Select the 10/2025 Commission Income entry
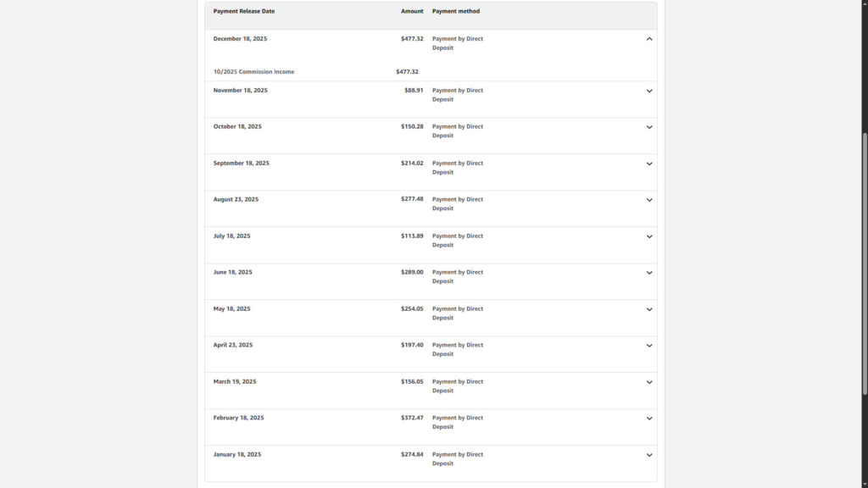868x488 pixels. [254, 72]
